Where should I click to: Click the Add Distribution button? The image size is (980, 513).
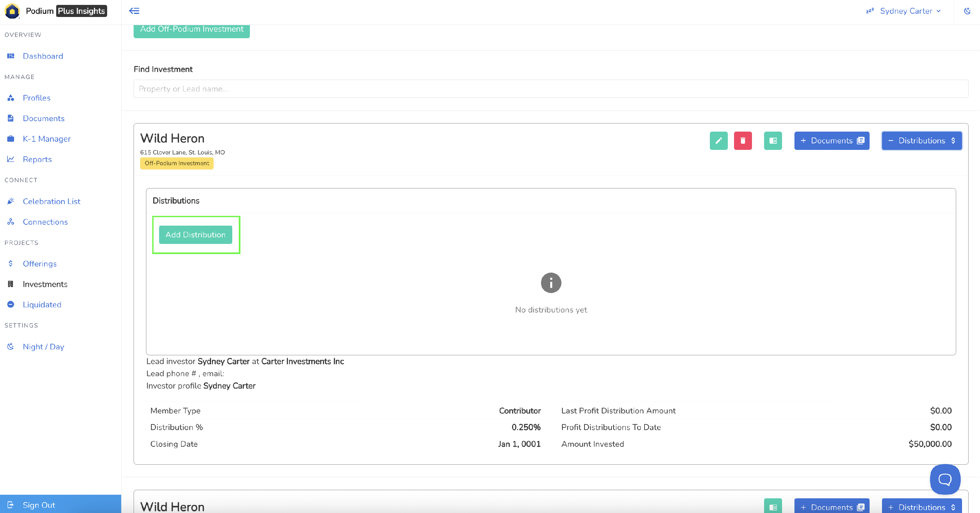(196, 235)
